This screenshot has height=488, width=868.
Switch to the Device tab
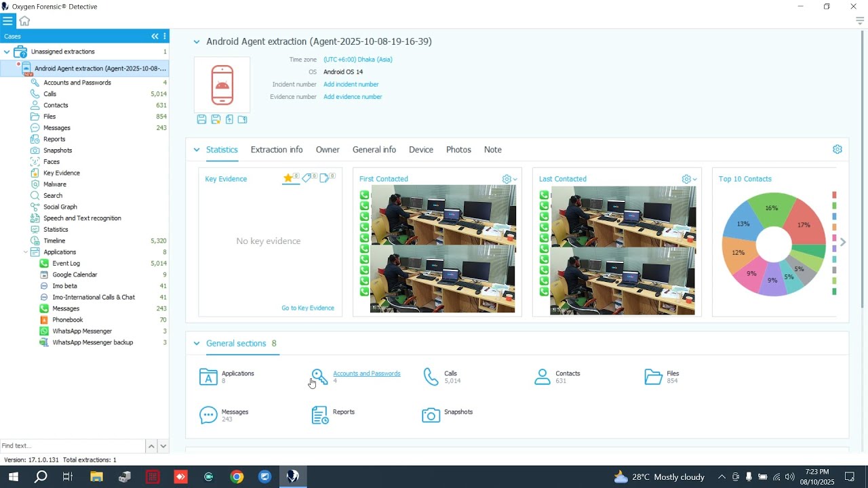(x=421, y=150)
